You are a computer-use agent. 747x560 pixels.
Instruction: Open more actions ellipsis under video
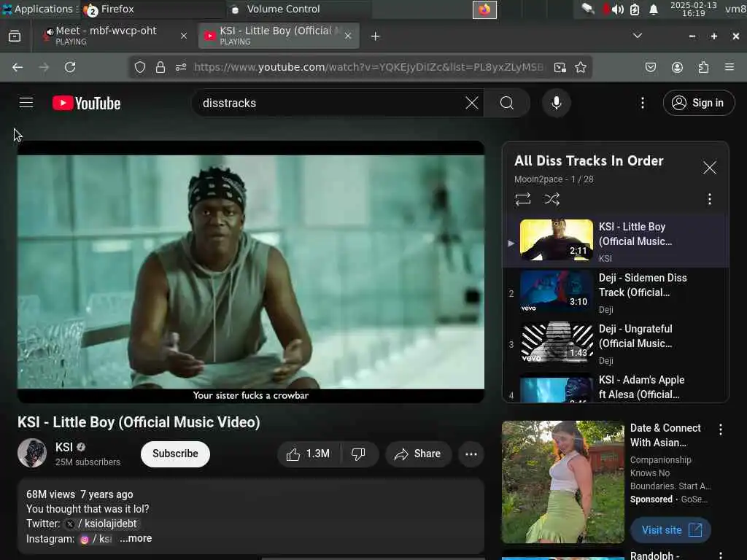point(471,454)
